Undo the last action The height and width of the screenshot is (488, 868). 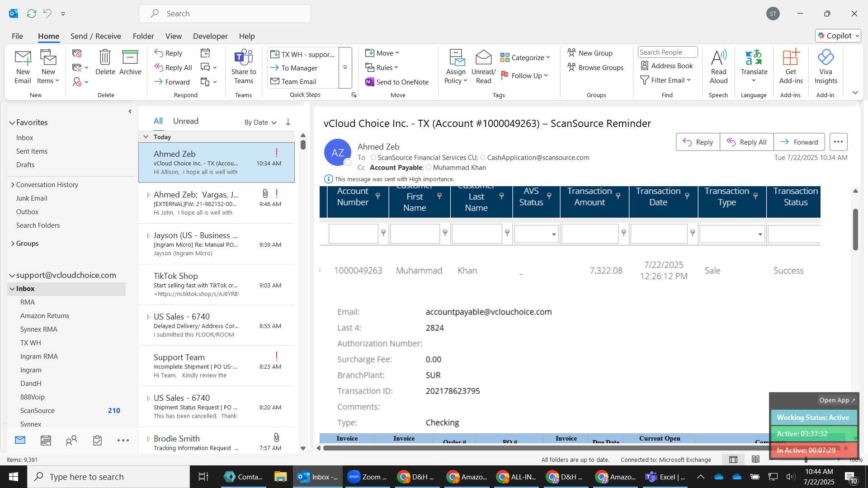coord(47,14)
